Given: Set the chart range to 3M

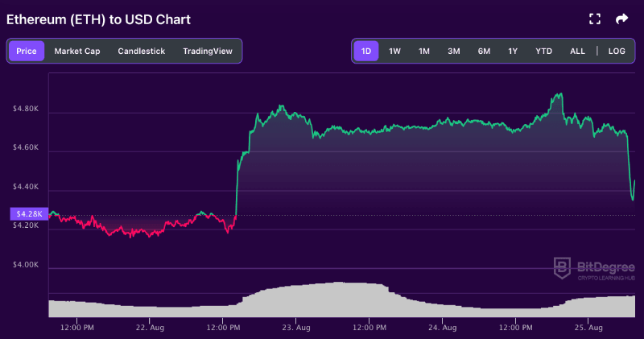Looking at the screenshot, I should (454, 51).
